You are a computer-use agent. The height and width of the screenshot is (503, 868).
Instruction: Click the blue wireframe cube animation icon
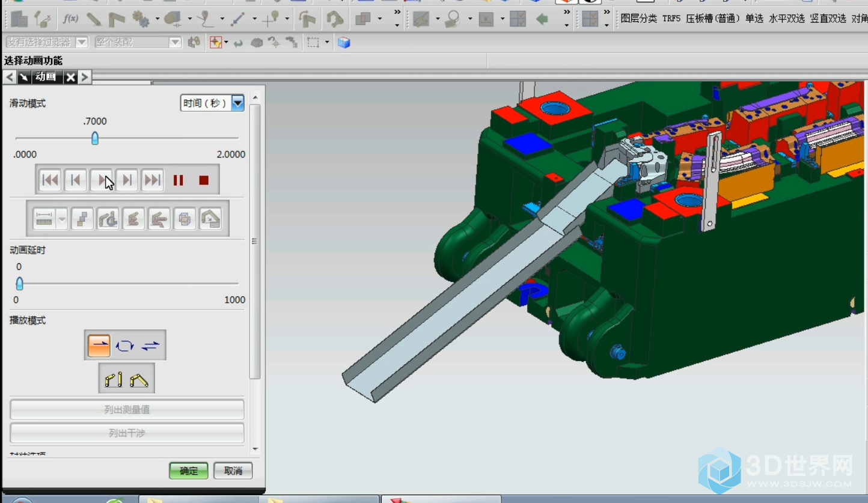tap(185, 219)
